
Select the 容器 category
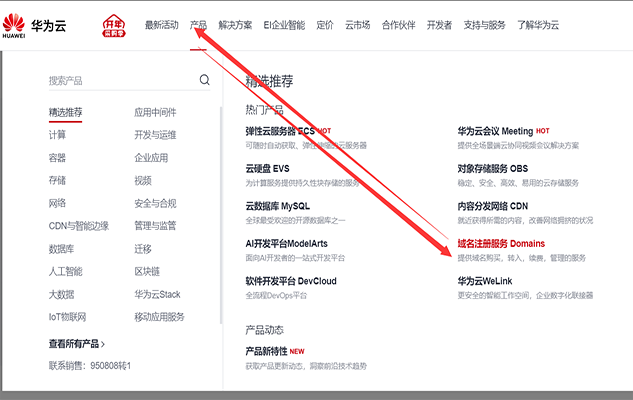click(57, 158)
